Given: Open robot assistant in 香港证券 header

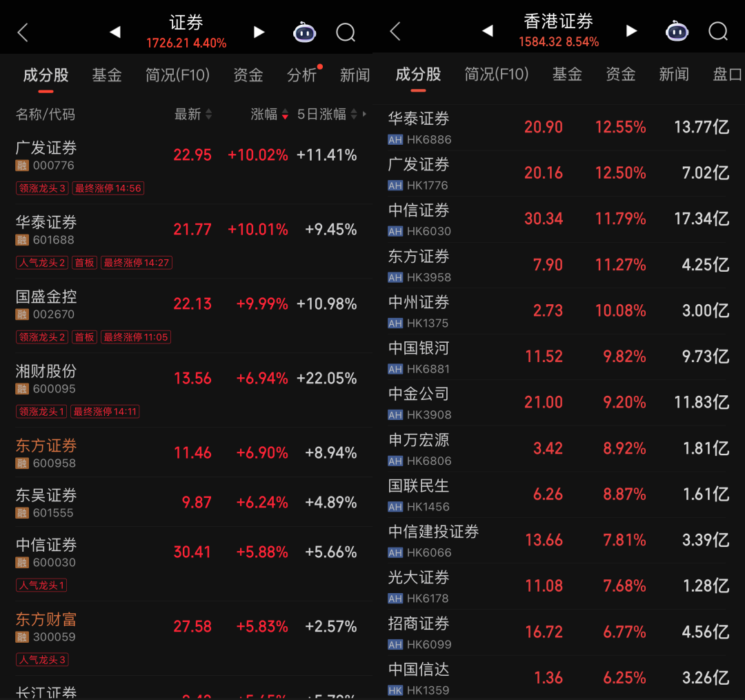Looking at the screenshot, I should coord(677,32).
